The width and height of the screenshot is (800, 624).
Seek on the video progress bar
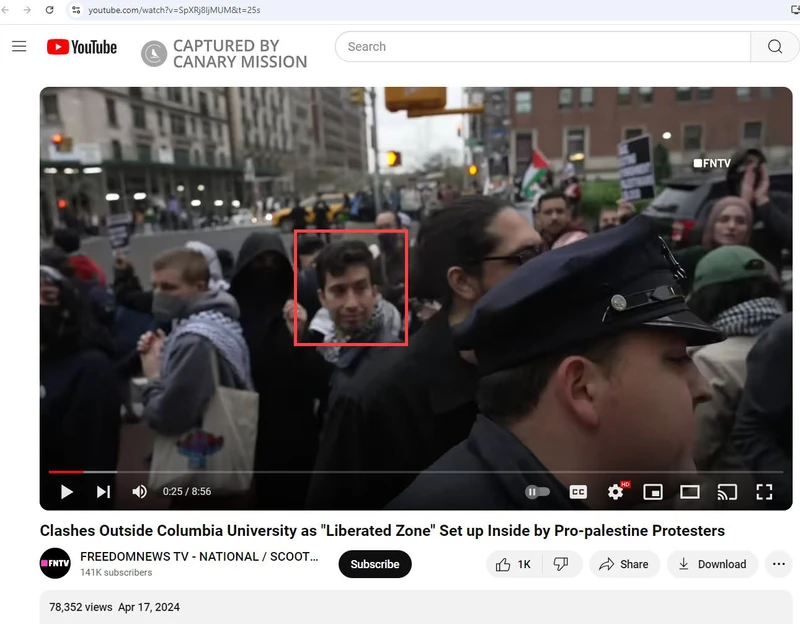400,471
